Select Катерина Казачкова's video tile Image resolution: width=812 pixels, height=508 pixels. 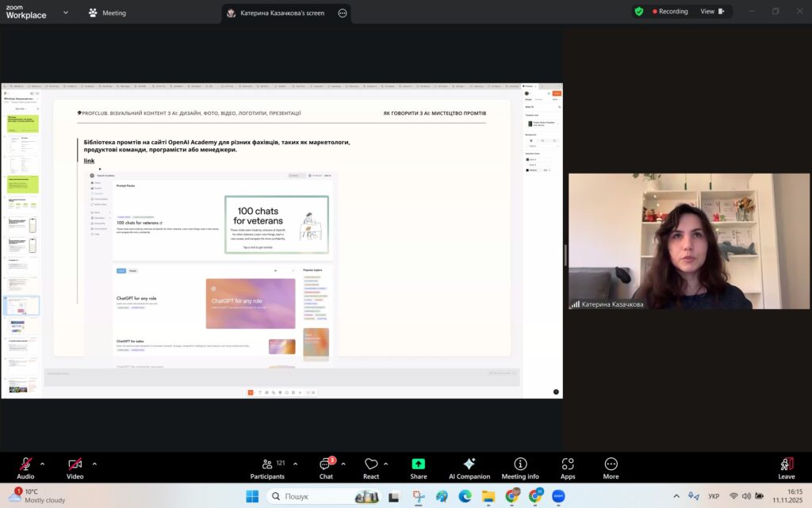tap(688, 242)
